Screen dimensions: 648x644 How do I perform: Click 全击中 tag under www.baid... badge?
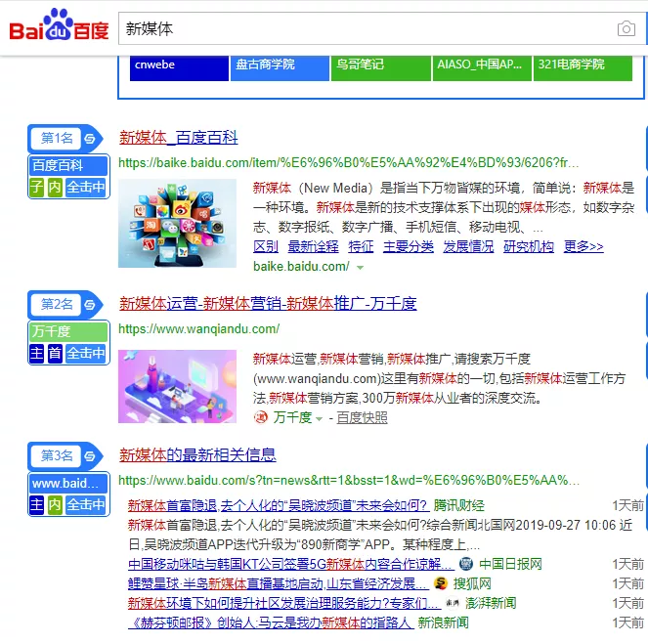coord(86,505)
